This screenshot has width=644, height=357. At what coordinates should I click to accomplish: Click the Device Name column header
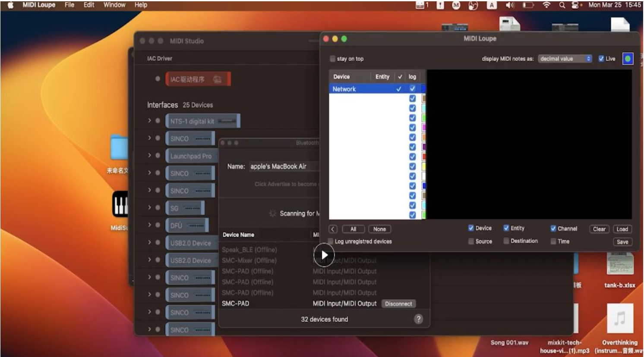pos(238,235)
